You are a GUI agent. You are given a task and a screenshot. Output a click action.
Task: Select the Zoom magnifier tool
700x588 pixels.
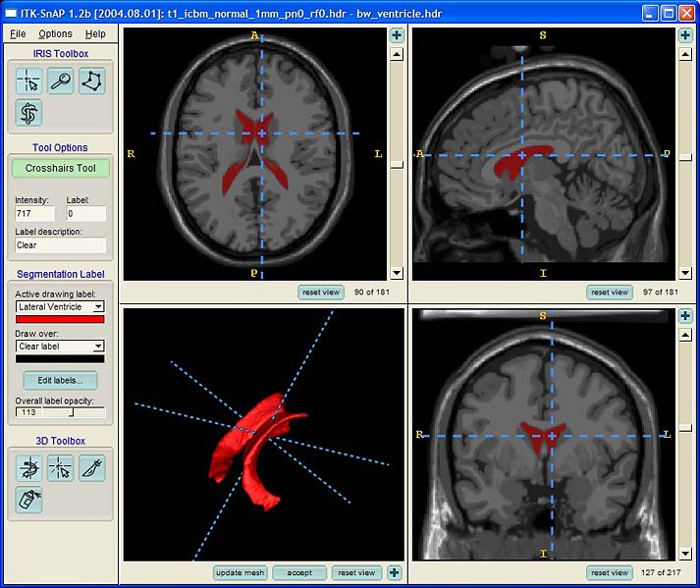(60, 81)
